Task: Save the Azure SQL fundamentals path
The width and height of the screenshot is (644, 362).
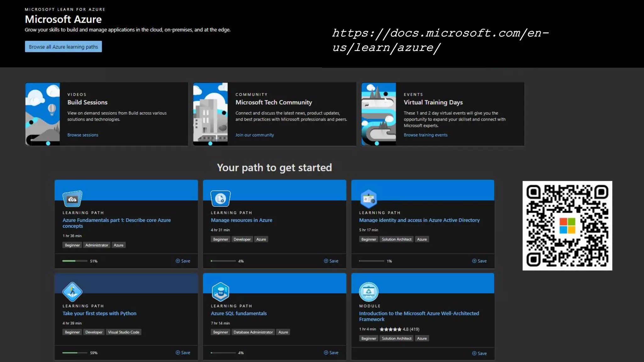Action: coord(331,353)
